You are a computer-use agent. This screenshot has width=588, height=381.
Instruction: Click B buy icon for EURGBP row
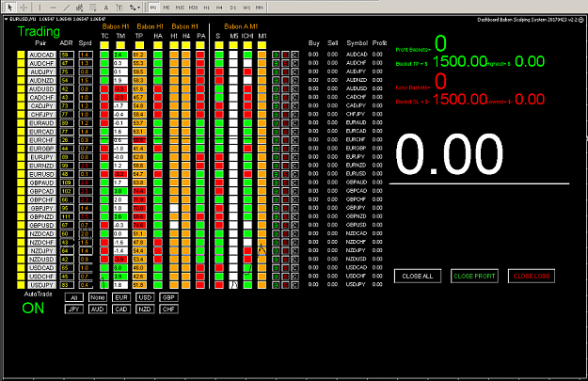(276, 149)
